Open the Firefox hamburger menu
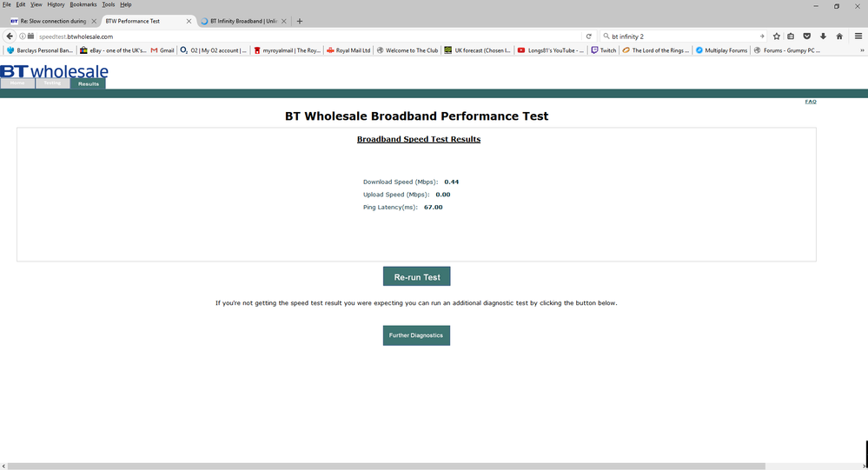 858,36
